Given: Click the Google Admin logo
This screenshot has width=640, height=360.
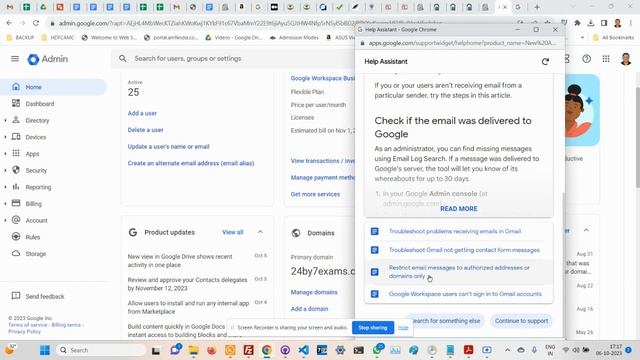Looking at the screenshot, I should click(47, 59).
